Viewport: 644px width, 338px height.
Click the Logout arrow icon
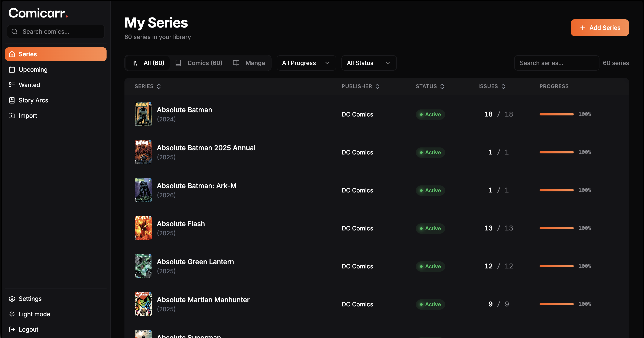click(x=12, y=329)
